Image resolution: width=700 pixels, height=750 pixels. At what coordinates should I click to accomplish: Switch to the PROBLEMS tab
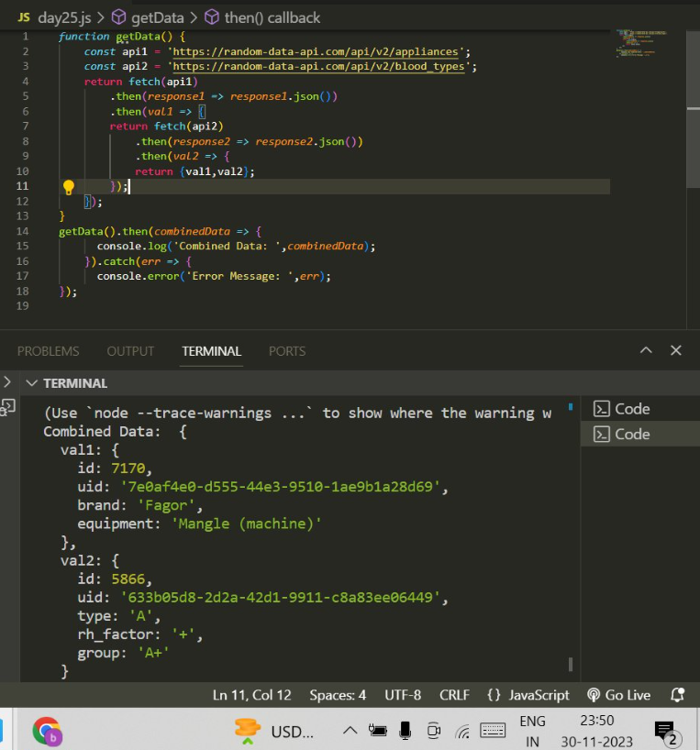[x=48, y=351]
